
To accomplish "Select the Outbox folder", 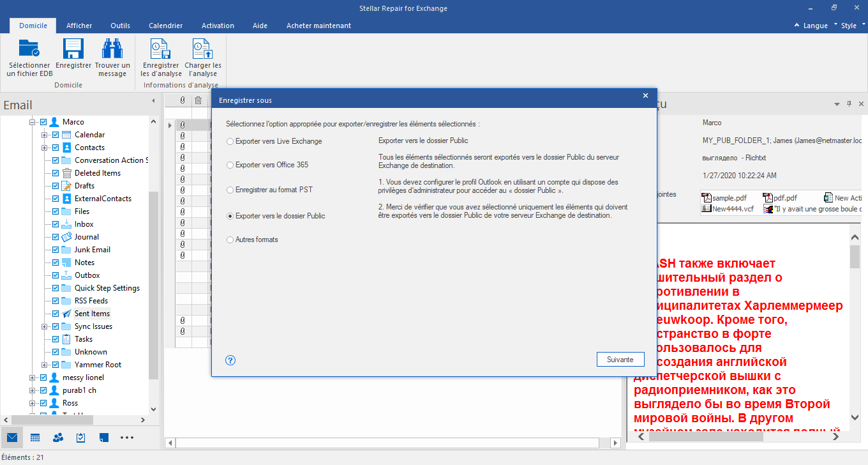I will (87, 275).
